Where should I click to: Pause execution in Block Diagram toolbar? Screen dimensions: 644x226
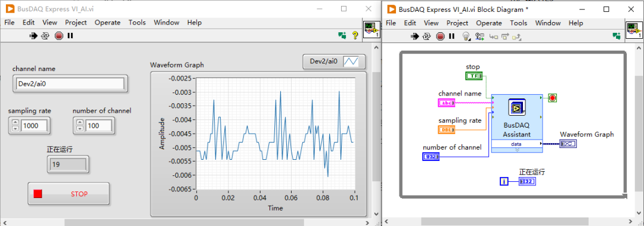click(x=452, y=36)
